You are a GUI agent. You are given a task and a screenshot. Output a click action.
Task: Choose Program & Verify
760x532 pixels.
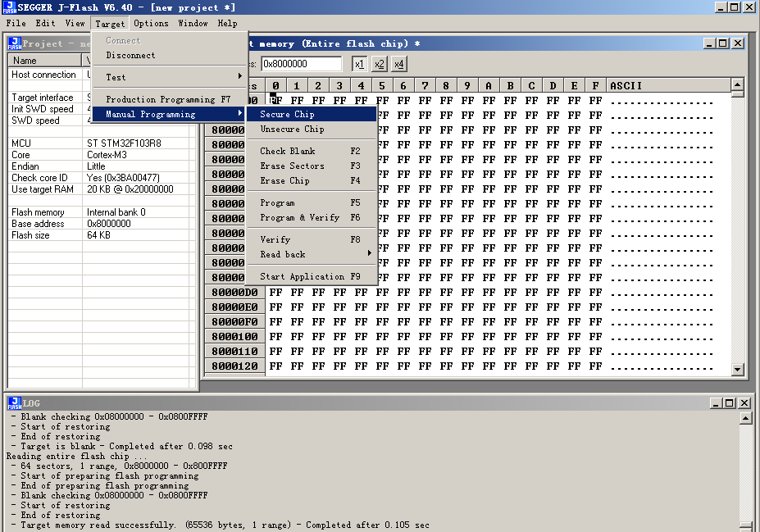312,217
